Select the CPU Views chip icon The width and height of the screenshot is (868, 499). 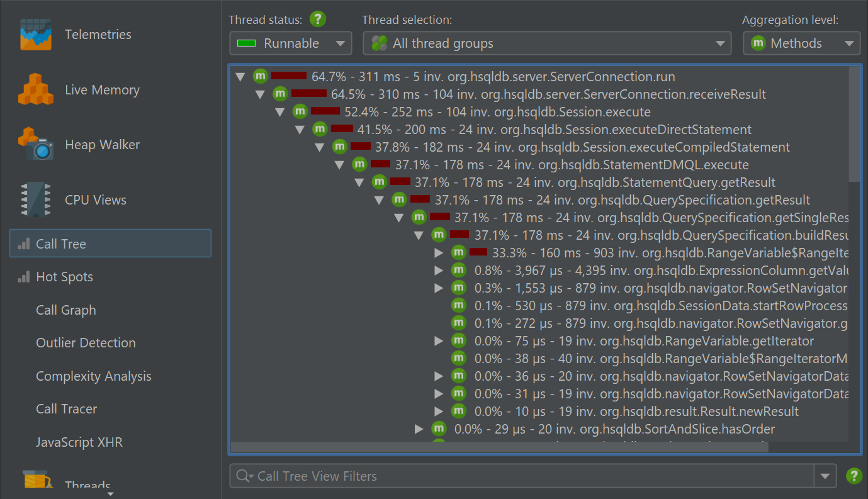coord(35,200)
